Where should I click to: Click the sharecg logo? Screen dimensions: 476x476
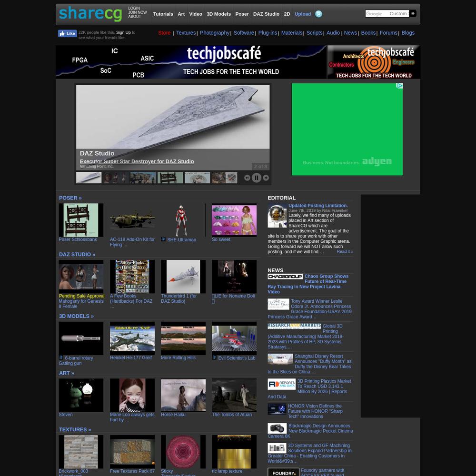[x=90, y=14]
